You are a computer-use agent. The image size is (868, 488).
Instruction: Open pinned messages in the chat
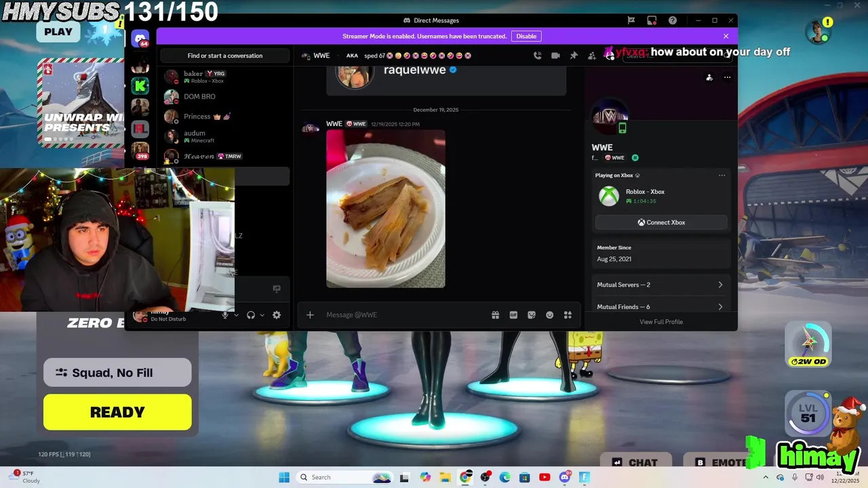click(574, 56)
